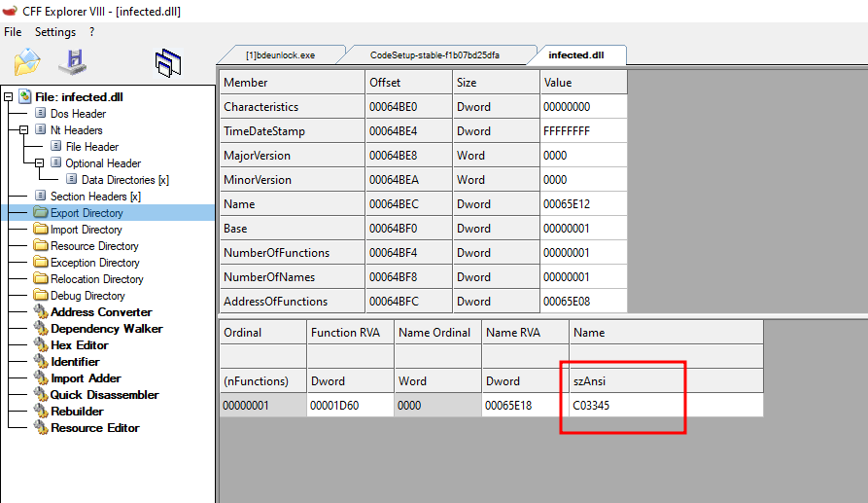The image size is (868, 503).
Task: Collapse the Optional Header tree node
Action: [39, 163]
